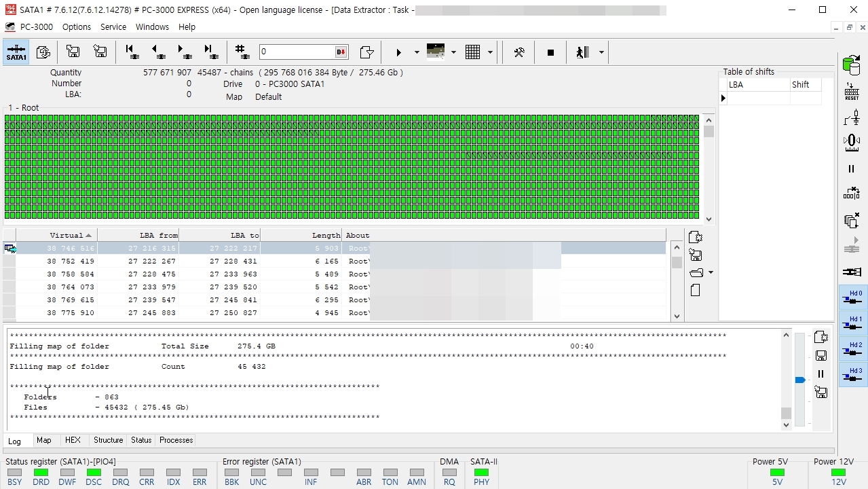Select chain row with virtual 38 769 615
Image resolution: width=868 pixels, height=489 pixels.
point(335,300)
